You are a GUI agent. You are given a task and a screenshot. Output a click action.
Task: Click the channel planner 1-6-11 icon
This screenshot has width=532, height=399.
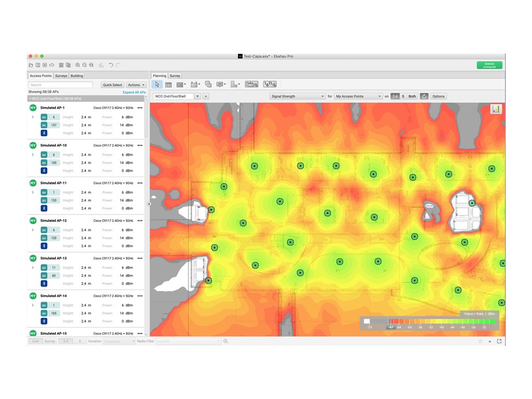(270, 84)
